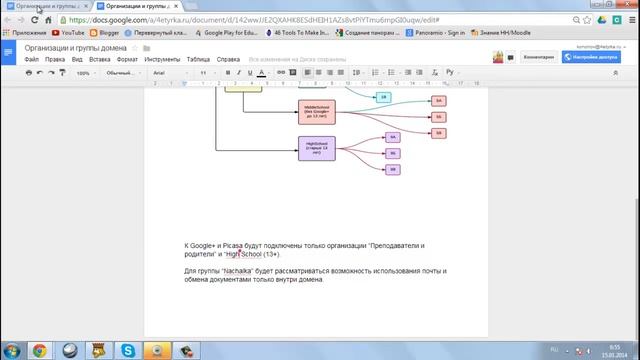Increase paragraph indent

tap(419, 72)
